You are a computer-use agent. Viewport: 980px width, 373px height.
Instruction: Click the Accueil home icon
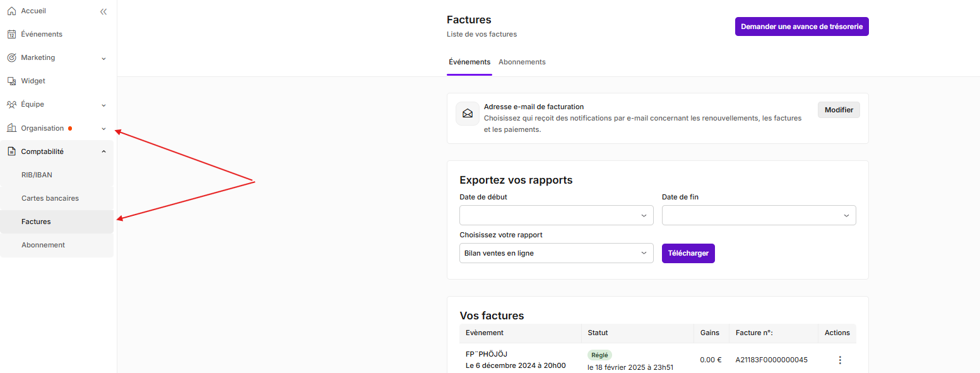pos(11,11)
